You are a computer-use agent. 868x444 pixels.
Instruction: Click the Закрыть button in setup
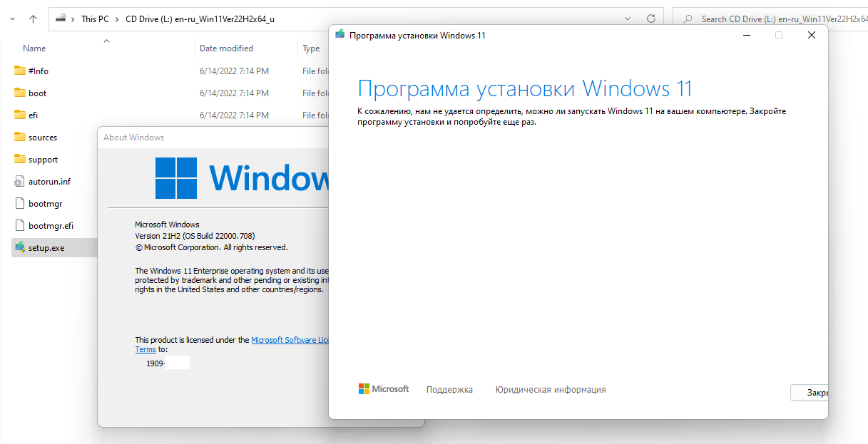(x=809, y=393)
